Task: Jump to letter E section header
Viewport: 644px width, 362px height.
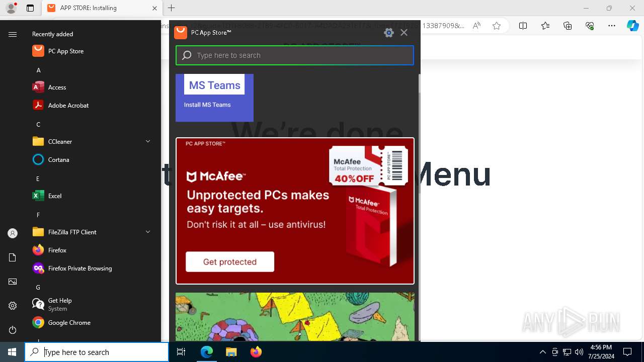Action: pos(38,179)
